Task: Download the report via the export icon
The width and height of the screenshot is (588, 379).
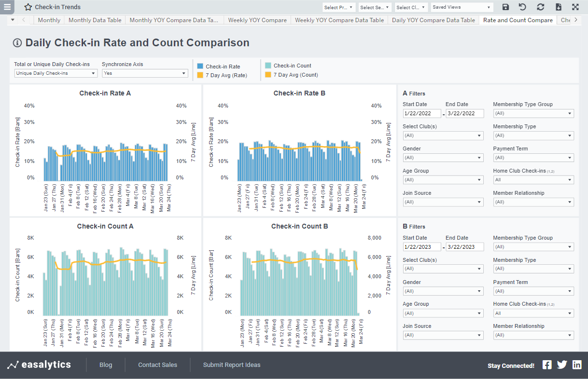Action: [x=558, y=7]
